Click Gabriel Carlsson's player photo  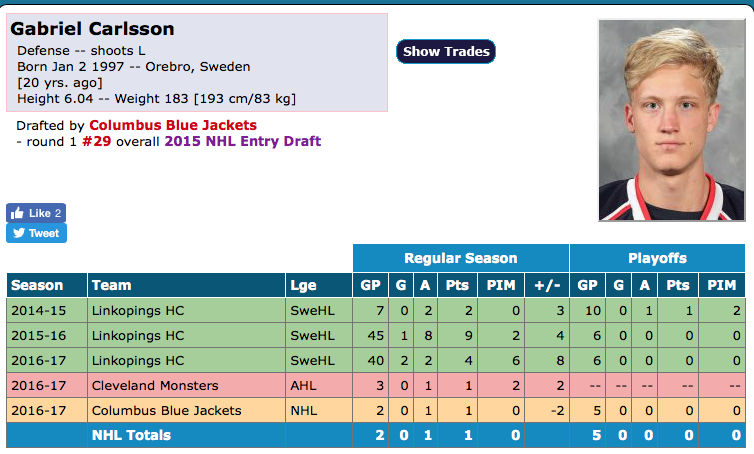[671, 120]
